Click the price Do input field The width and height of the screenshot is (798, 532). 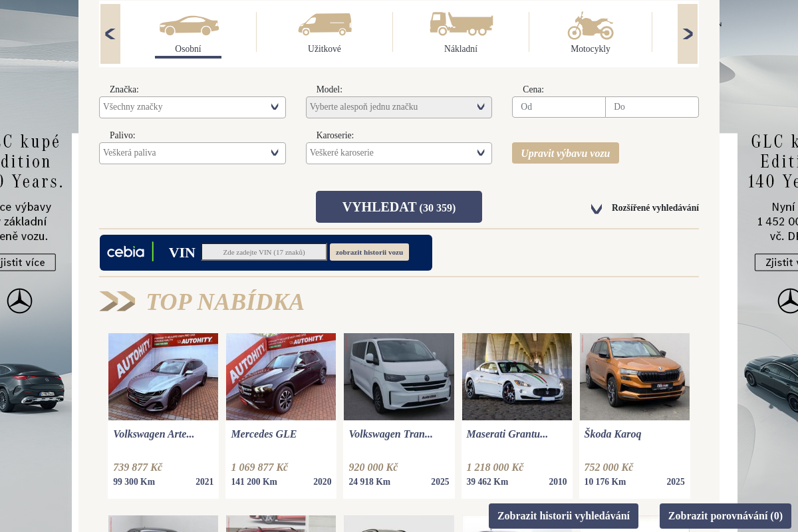tap(652, 107)
